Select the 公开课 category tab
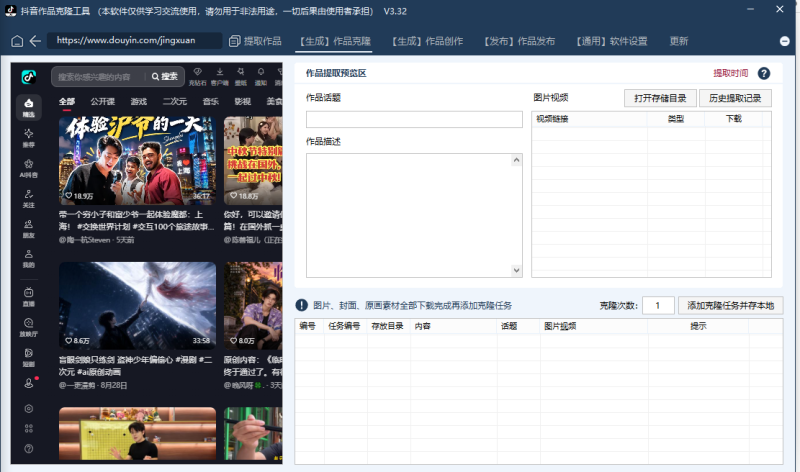This screenshot has height=472, width=800. tap(103, 102)
